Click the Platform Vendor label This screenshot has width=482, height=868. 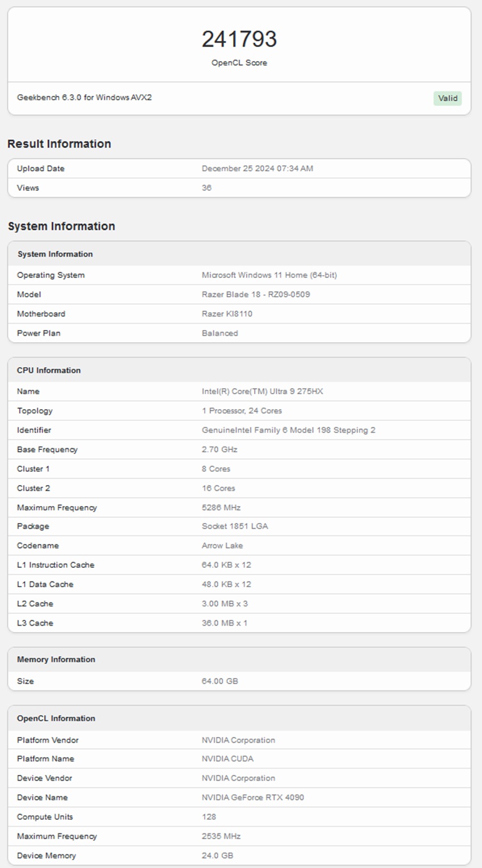48,740
